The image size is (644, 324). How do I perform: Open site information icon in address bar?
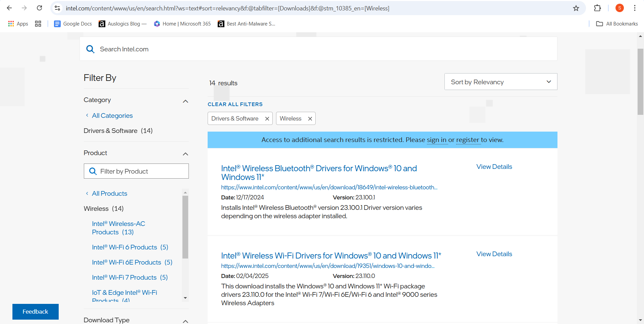coord(58,8)
